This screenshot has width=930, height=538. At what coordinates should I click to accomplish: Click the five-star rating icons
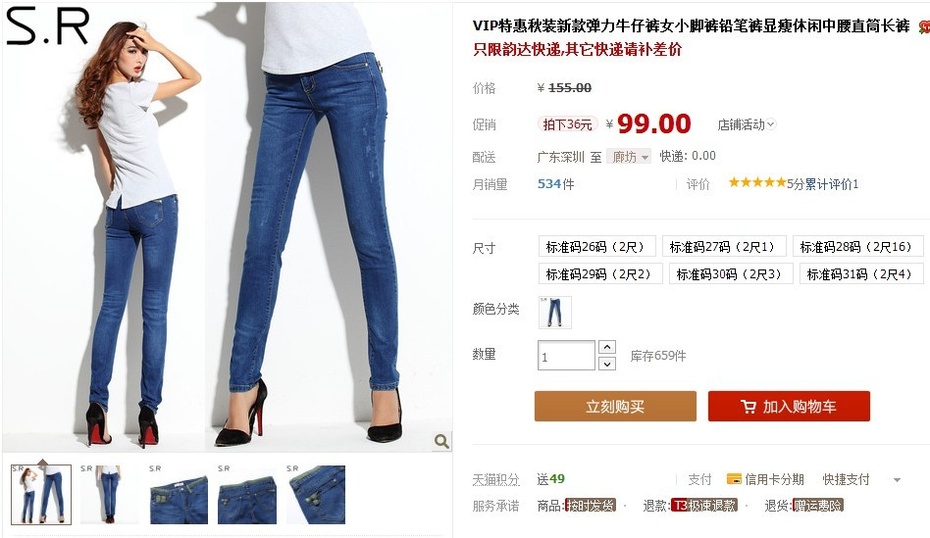pos(757,182)
